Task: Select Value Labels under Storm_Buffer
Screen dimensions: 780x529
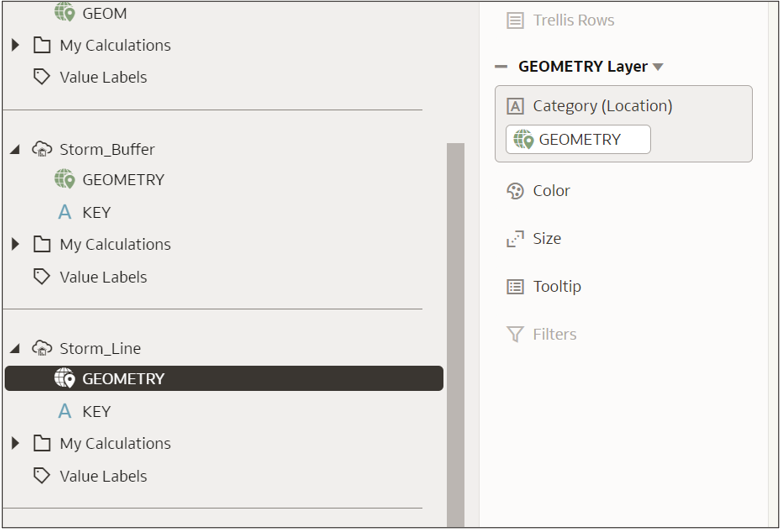Action: (103, 277)
